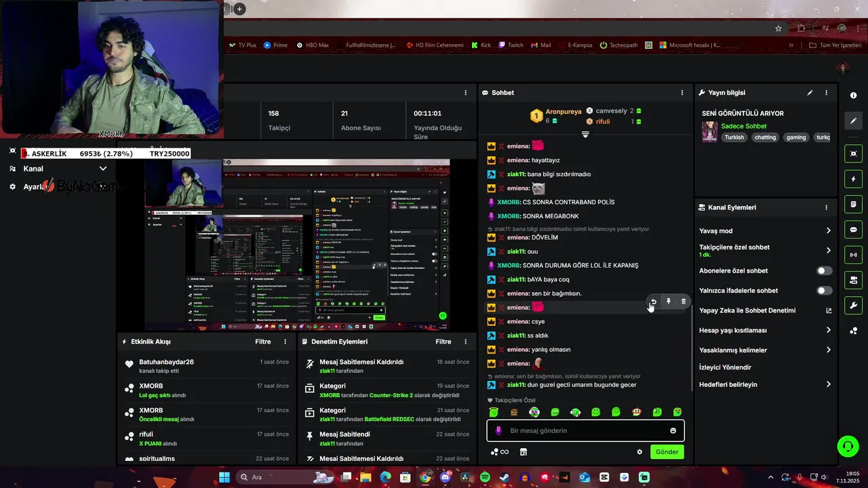
Task: Open the Etkinlik Akışı Filtre dropdown
Action: 263,342
